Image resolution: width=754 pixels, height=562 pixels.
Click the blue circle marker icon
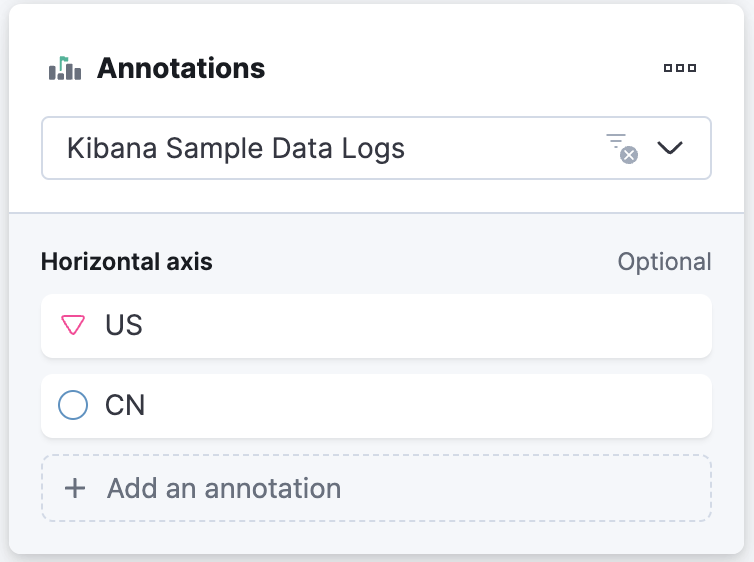[x=73, y=405]
